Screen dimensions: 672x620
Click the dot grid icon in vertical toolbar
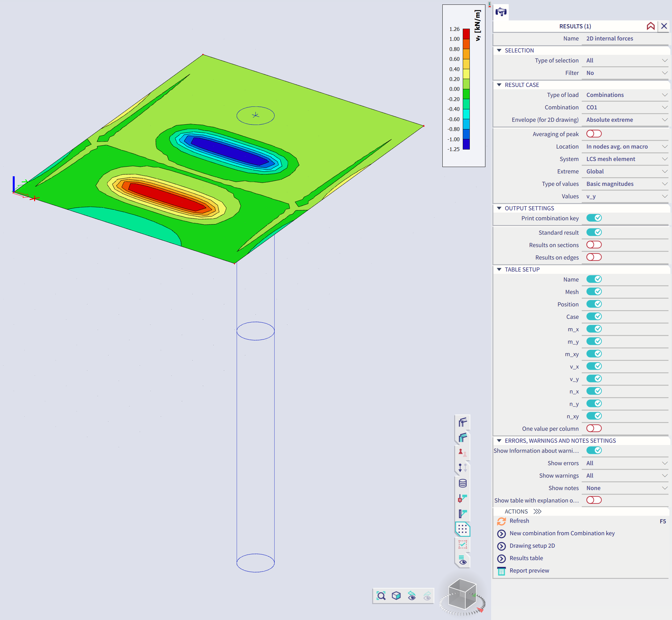(462, 529)
